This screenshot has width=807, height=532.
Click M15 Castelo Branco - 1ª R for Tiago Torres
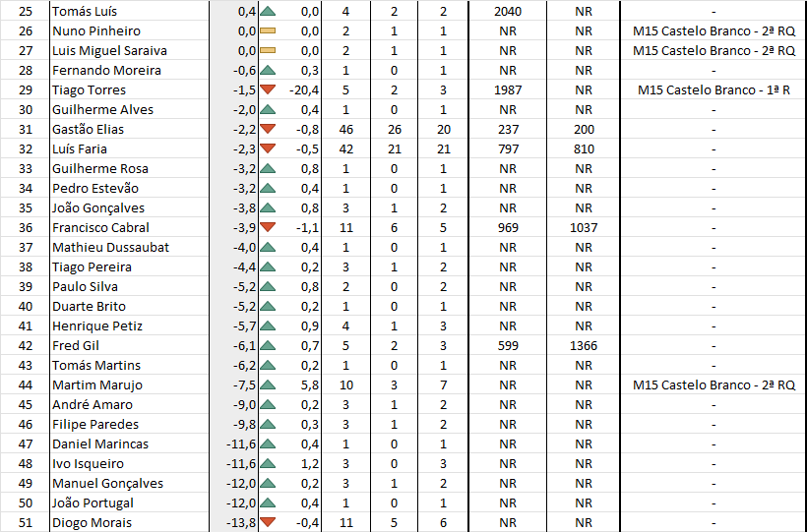(x=714, y=90)
